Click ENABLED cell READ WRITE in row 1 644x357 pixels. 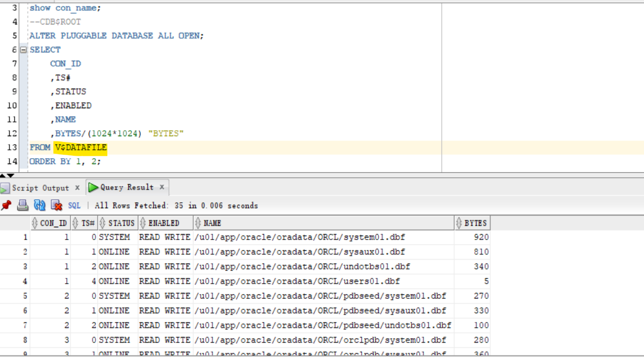(x=165, y=237)
